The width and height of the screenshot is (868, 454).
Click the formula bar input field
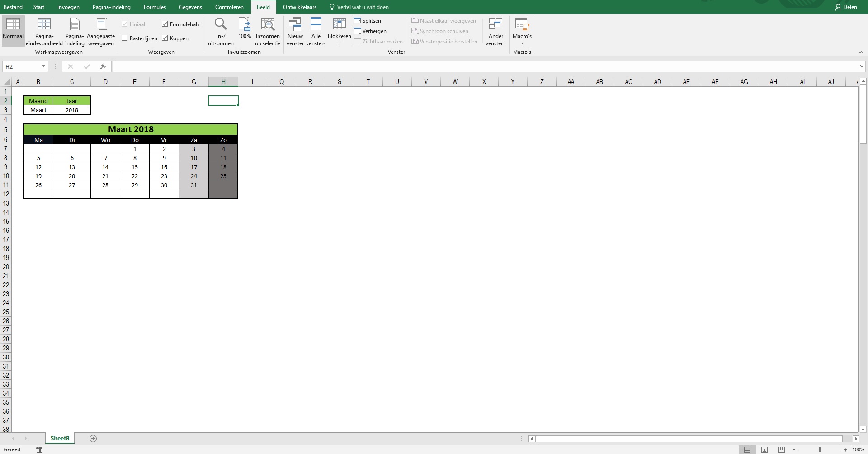pyautogui.click(x=485, y=66)
